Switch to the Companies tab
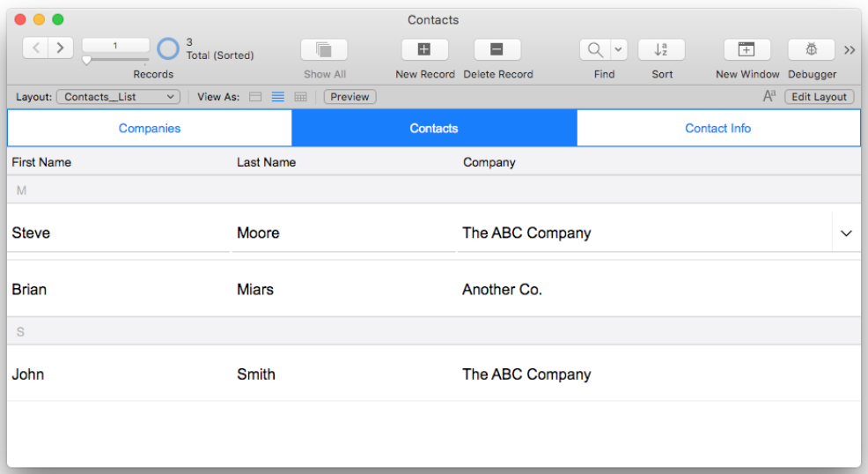Image resolution: width=868 pixels, height=474 pixels. [150, 128]
